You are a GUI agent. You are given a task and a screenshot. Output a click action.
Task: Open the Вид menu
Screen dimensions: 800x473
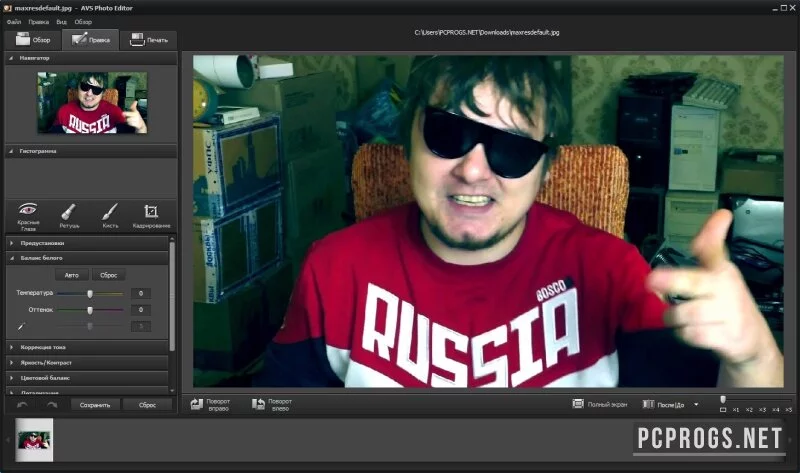[62, 22]
